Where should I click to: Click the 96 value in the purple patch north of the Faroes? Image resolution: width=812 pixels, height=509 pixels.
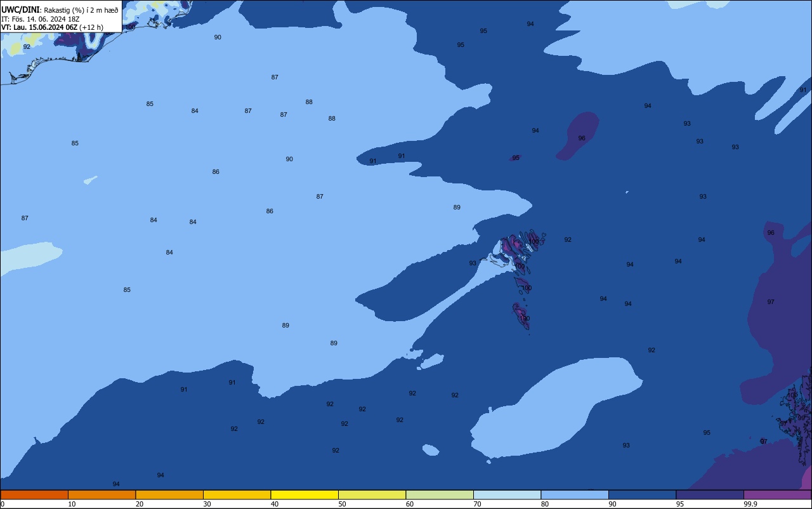click(x=582, y=138)
